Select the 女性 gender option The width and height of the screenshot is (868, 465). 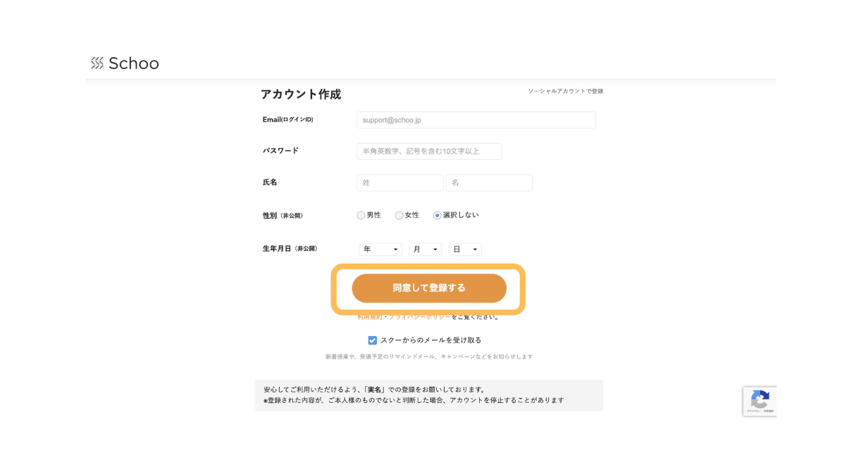[x=399, y=216]
